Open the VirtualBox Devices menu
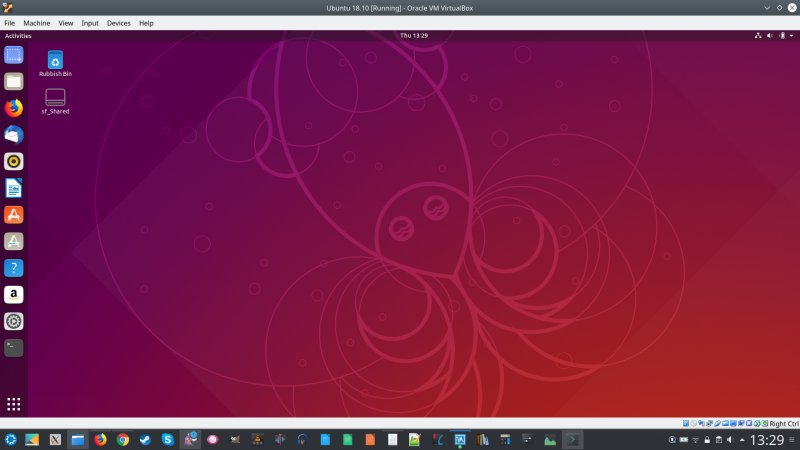The height and width of the screenshot is (450, 800). 118,23
